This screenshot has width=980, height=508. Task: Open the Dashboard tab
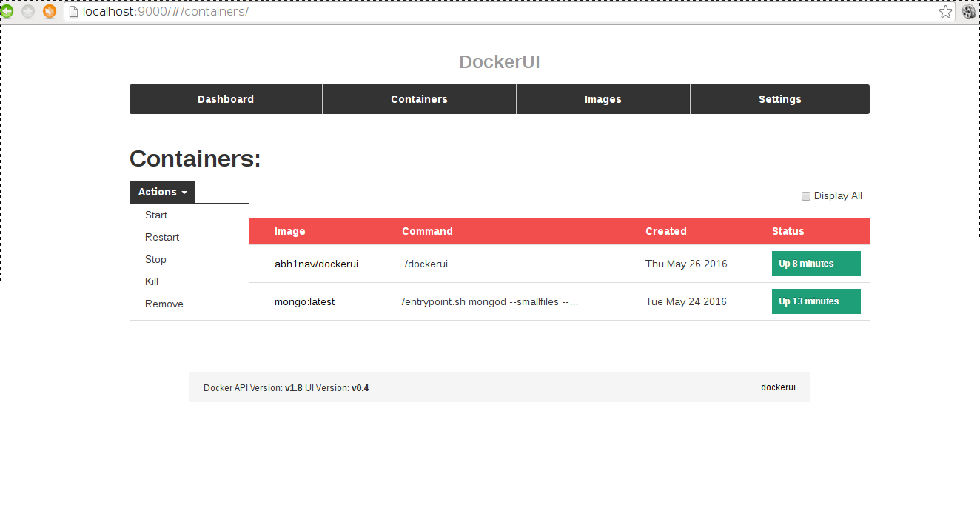[226, 99]
